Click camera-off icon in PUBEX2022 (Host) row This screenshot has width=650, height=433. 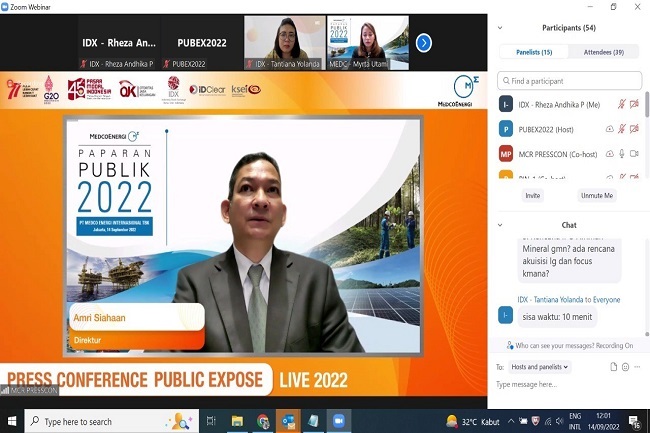(x=634, y=129)
